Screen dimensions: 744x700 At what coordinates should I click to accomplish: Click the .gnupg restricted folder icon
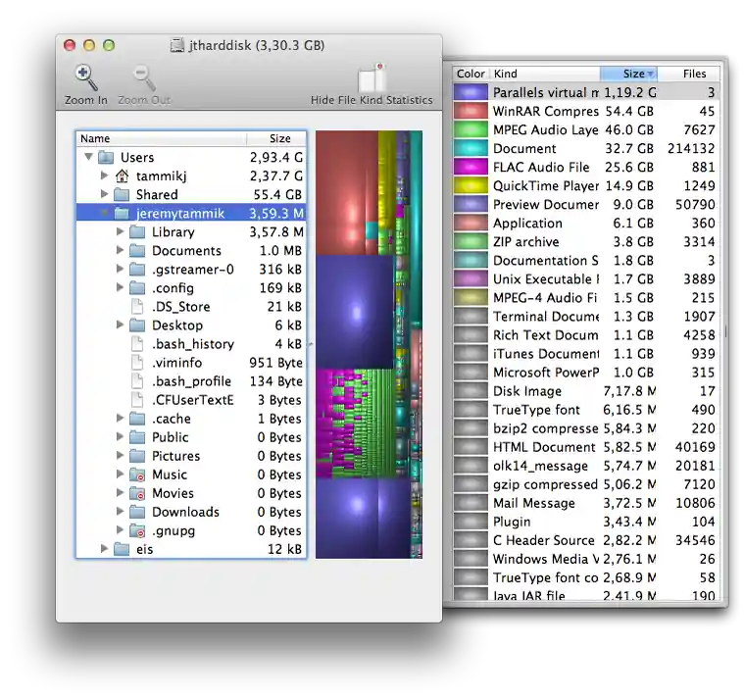click(x=137, y=530)
